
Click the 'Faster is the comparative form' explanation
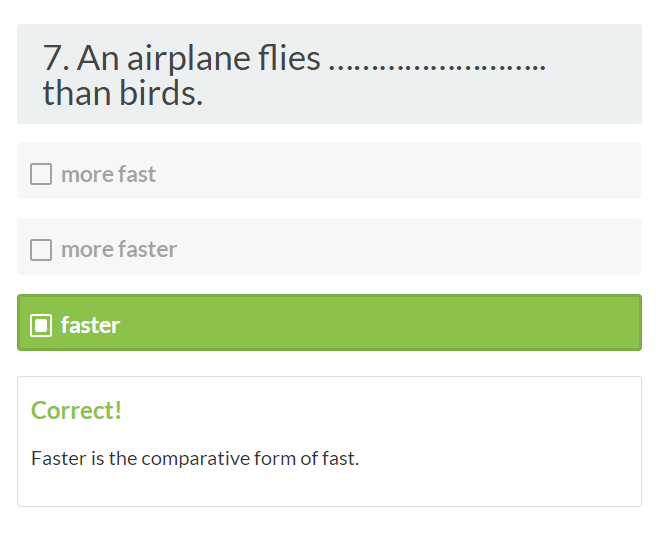click(x=195, y=459)
